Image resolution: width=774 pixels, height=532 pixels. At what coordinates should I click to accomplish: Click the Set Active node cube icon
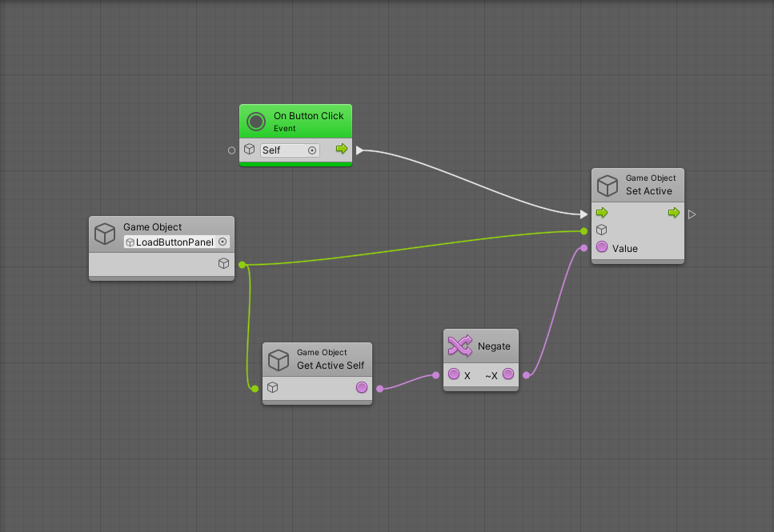click(x=608, y=186)
